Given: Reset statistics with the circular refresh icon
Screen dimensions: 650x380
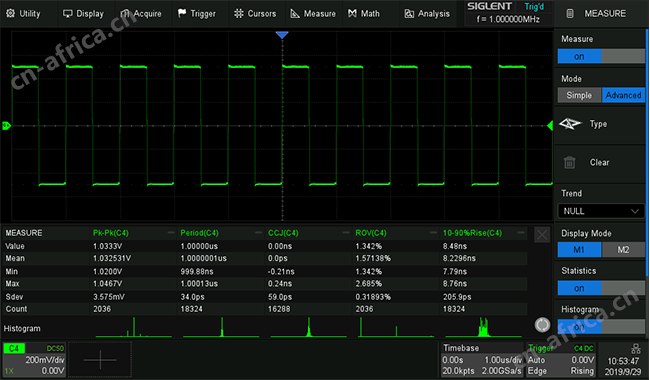Looking at the screenshot, I should point(542,325).
